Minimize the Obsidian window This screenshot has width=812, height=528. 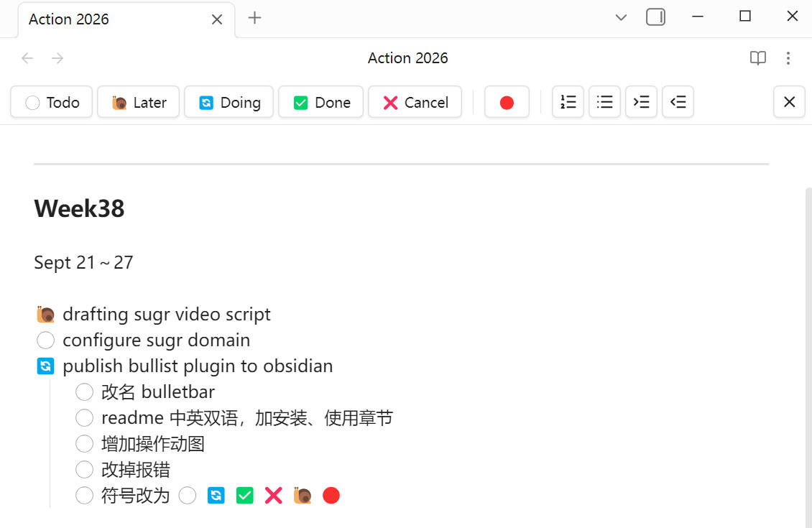click(698, 17)
